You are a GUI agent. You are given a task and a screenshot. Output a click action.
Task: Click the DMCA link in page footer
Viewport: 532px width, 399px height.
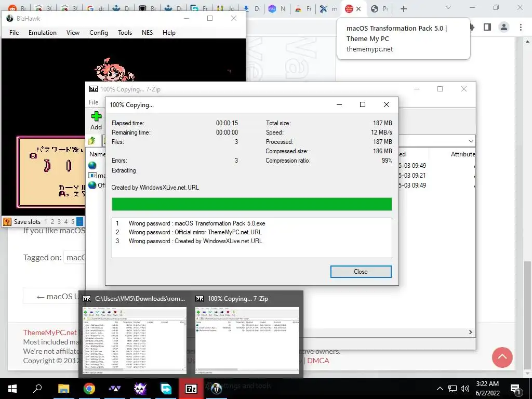coord(318,361)
